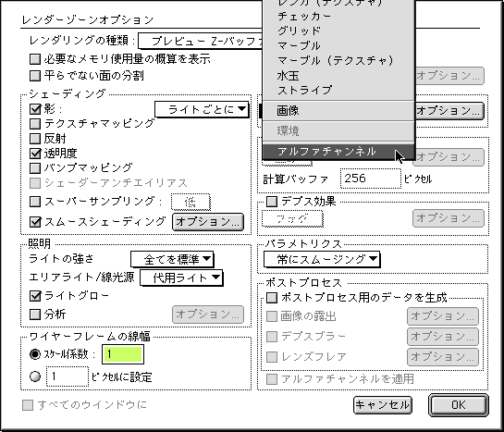Enable the デプス効果 checkbox

pyautogui.click(x=272, y=202)
